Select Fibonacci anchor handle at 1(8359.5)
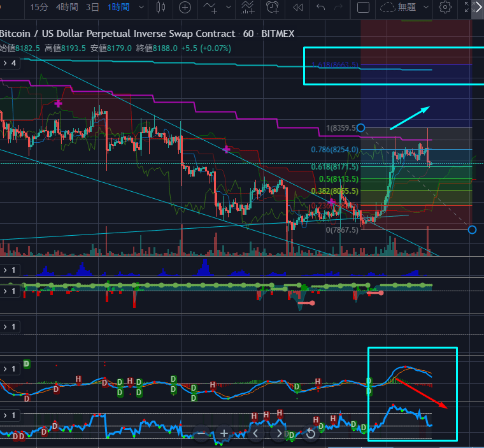484x448 pixels. pos(360,127)
